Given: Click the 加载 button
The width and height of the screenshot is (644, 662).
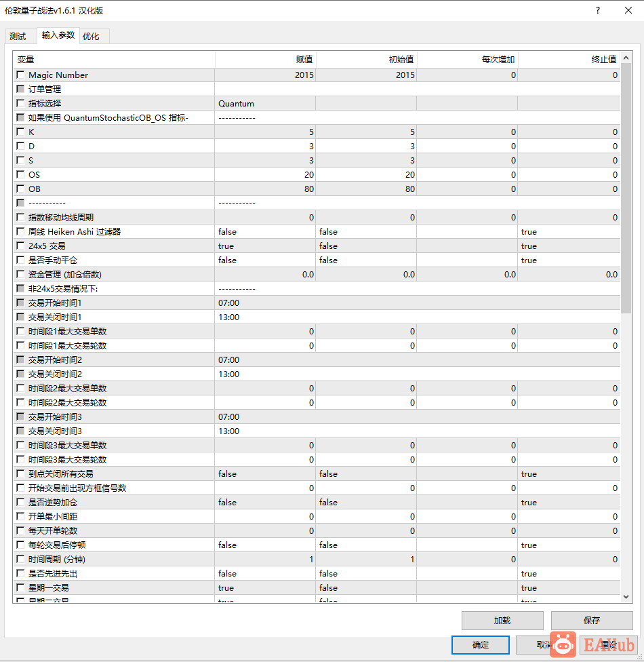Looking at the screenshot, I should click(502, 620).
